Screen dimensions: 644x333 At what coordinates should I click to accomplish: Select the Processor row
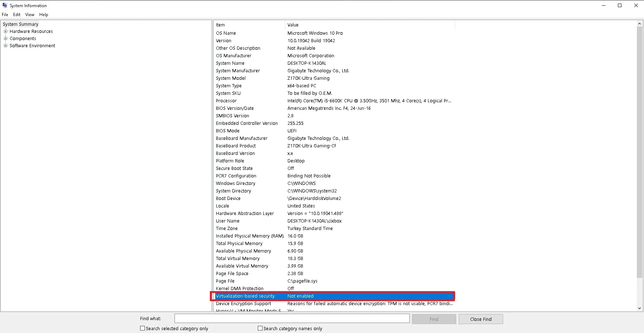[334, 101]
